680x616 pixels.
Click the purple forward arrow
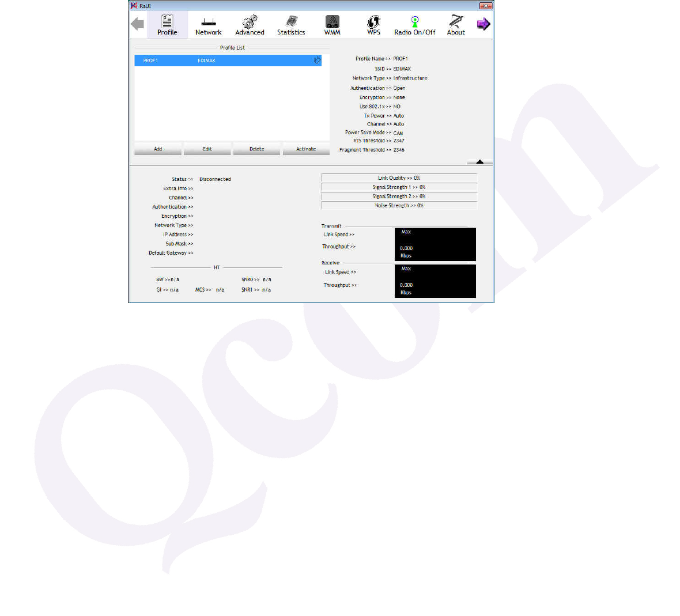(483, 24)
